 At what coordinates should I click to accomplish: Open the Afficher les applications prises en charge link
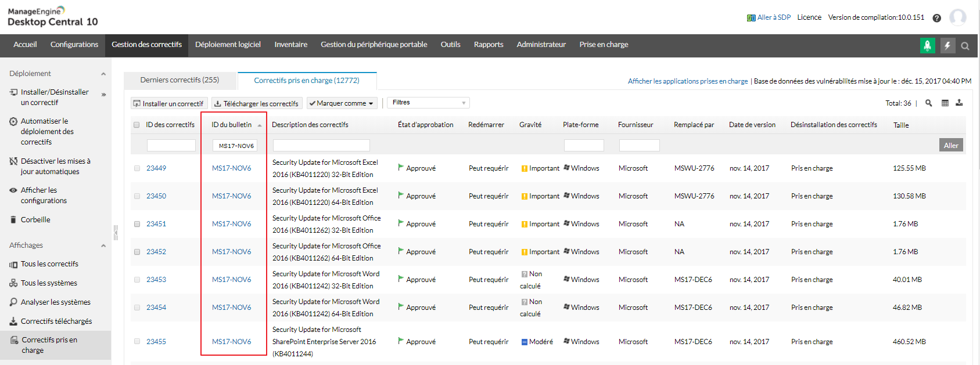pyautogui.click(x=688, y=81)
